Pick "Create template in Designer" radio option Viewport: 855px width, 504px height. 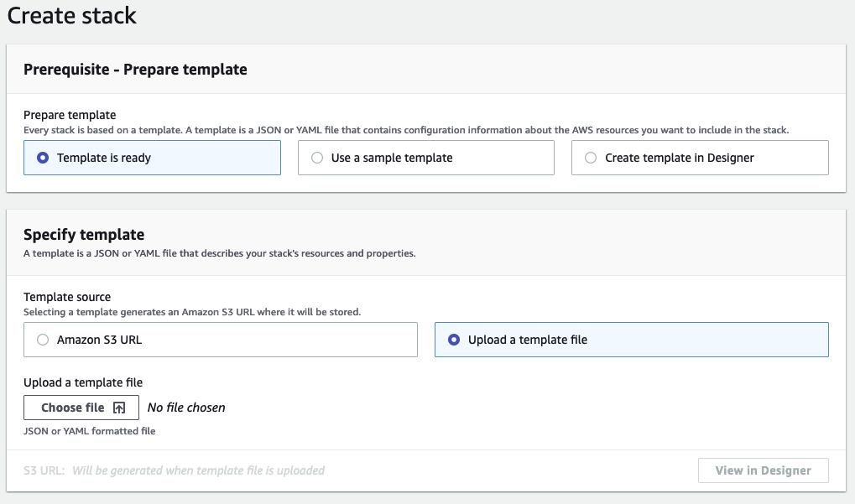coord(591,158)
